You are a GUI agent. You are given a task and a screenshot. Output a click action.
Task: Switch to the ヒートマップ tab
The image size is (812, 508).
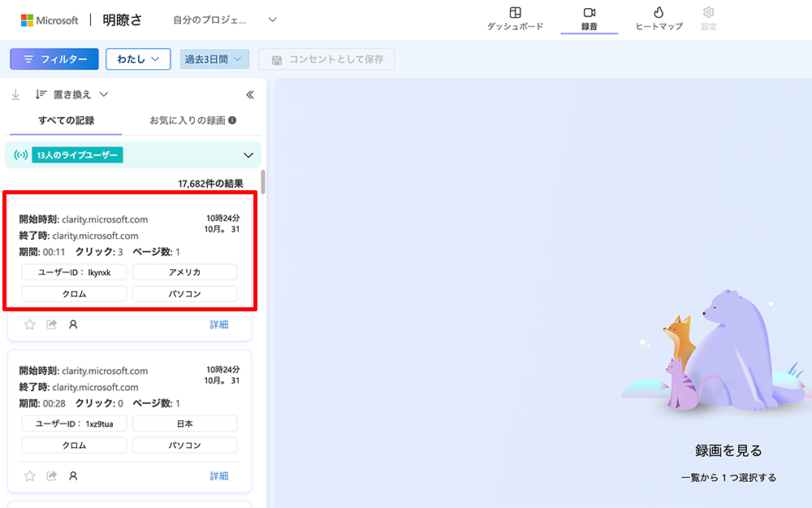coord(659,18)
